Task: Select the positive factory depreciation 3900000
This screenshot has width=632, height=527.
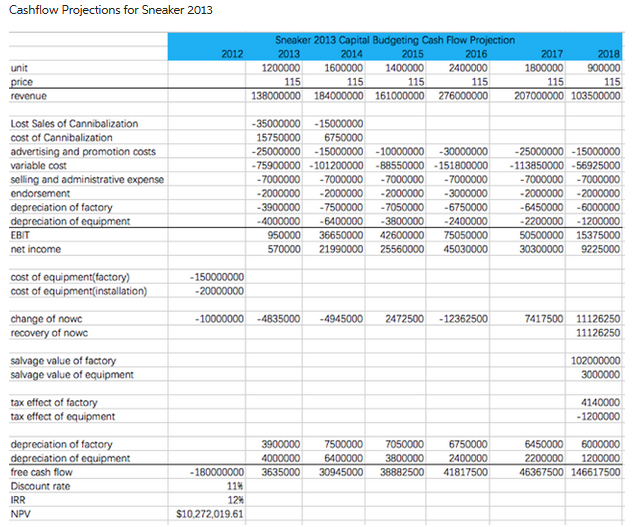Action: [281, 444]
